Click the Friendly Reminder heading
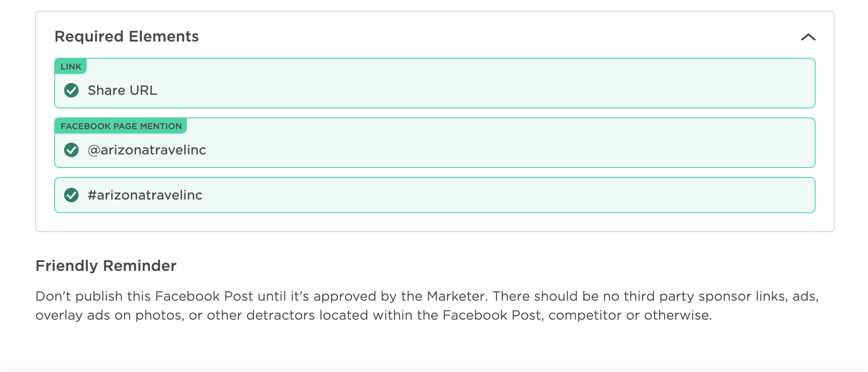 click(x=106, y=266)
